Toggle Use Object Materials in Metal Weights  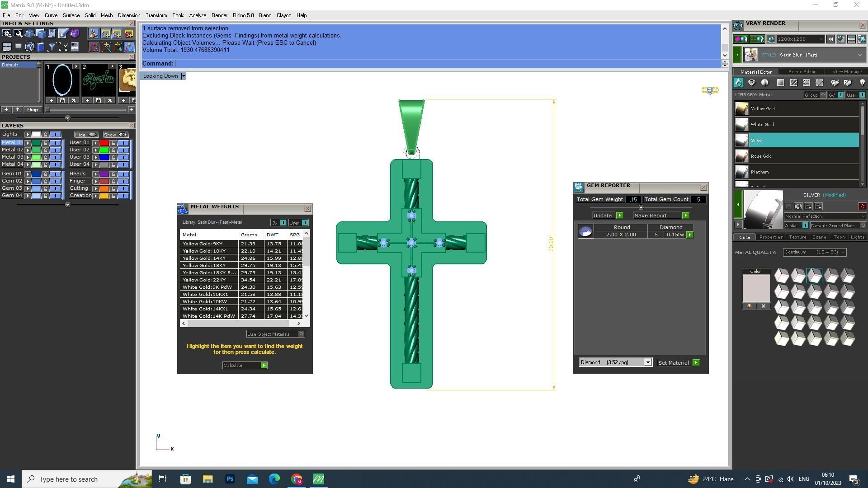point(275,334)
